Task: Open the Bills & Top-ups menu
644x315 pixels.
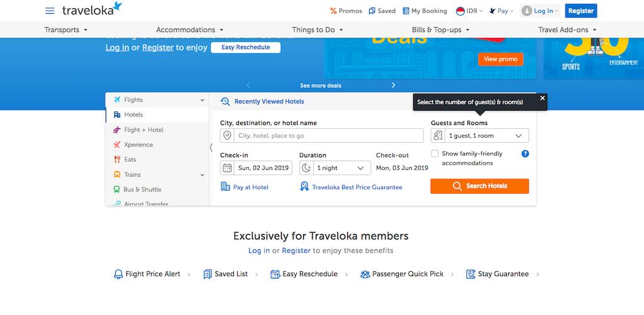Action: point(440,30)
